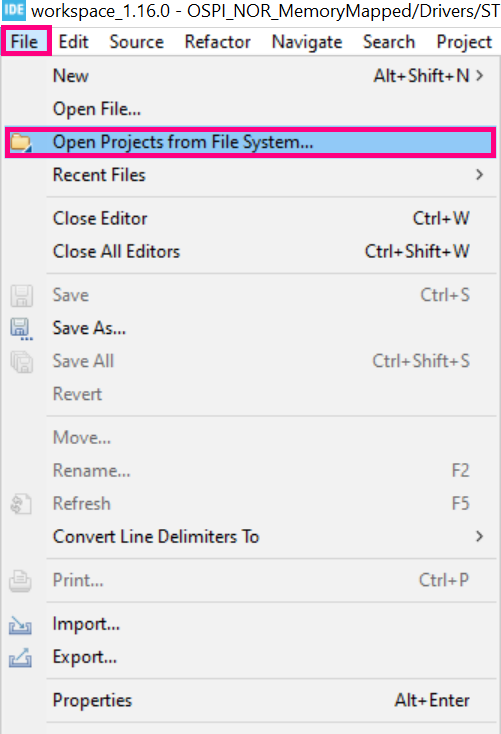This screenshot has height=734, width=501.
Task: Click the printer icon next to Print
Action: (x=20, y=581)
